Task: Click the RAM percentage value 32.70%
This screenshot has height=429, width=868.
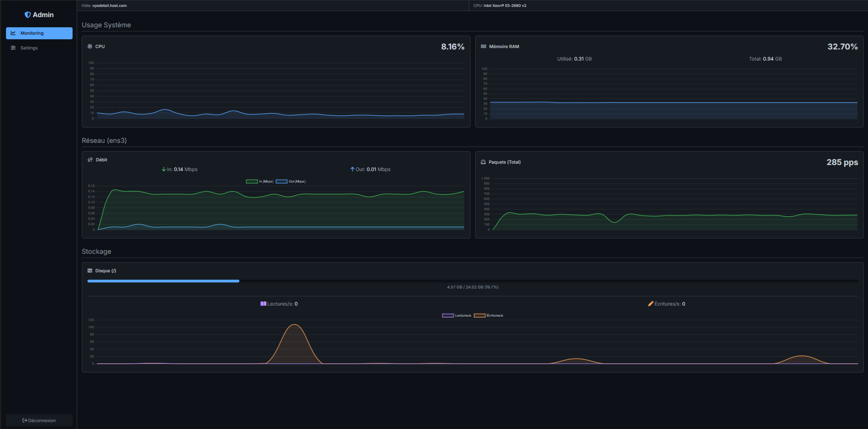Action: (843, 47)
